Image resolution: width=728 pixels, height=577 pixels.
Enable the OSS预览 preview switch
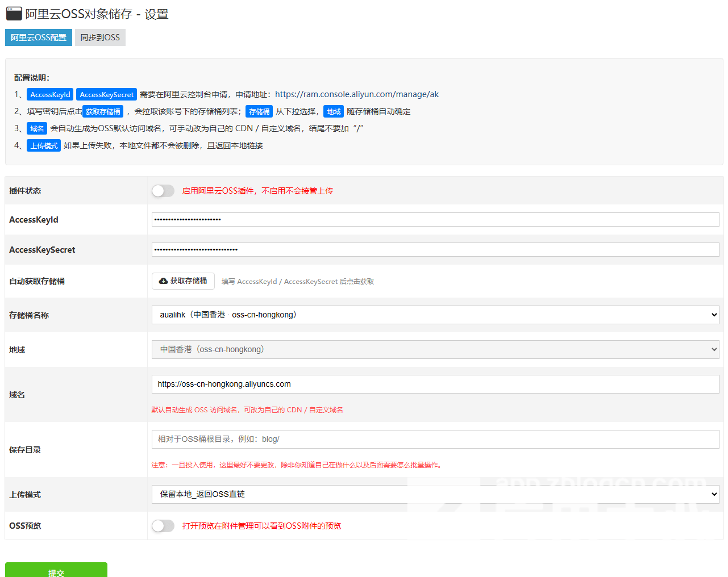tap(163, 526)
